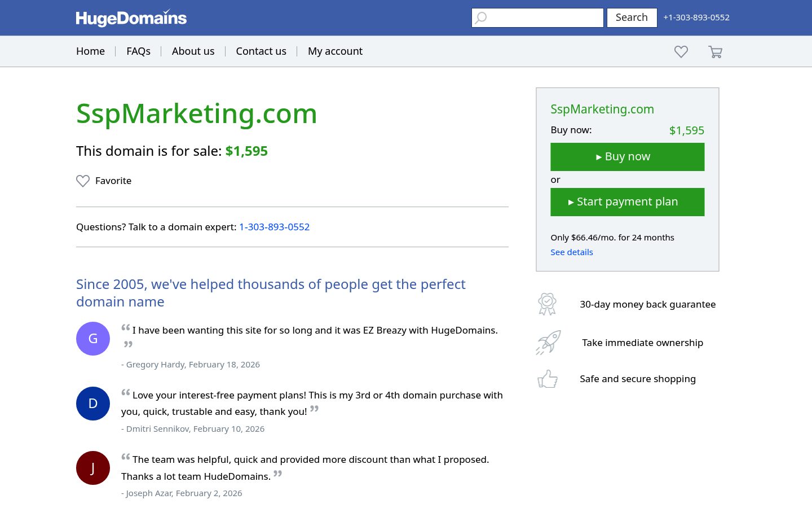Click the Buy now button
The height and width of the screenshot is (508, 812).
point(627,157)
